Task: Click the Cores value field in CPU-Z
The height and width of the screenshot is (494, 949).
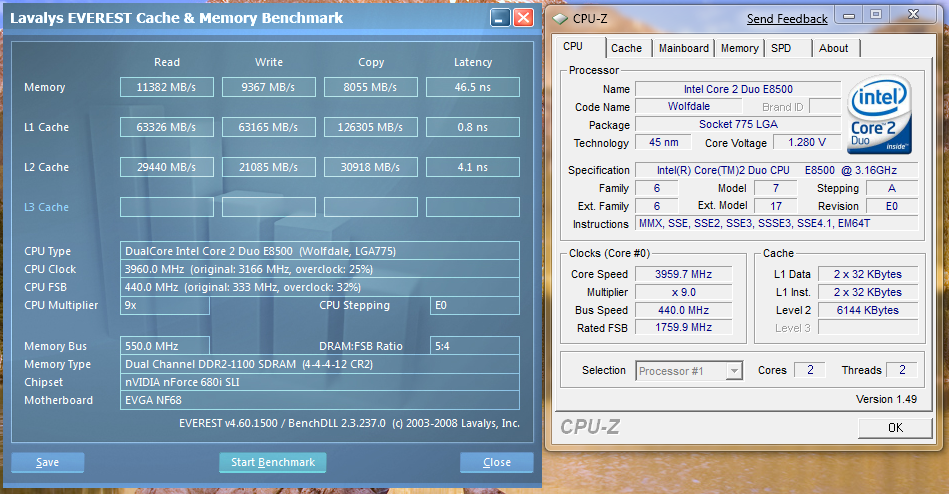Action: click(810, 370)
